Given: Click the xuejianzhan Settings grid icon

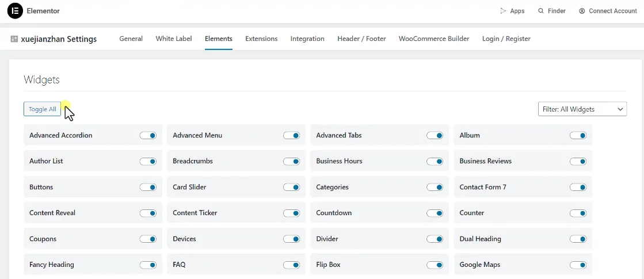Looking at the screenshot, I should [14, 39].
